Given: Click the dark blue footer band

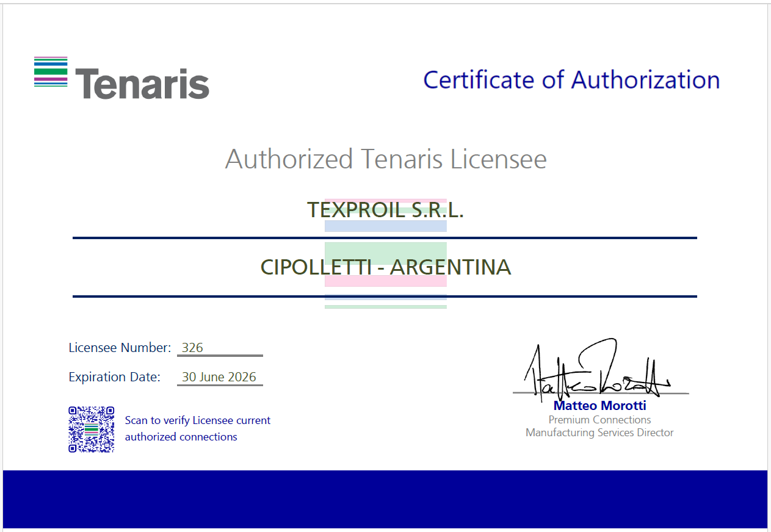Looking at the screenshot, I should pyautogui.click(x=385, y=499).
